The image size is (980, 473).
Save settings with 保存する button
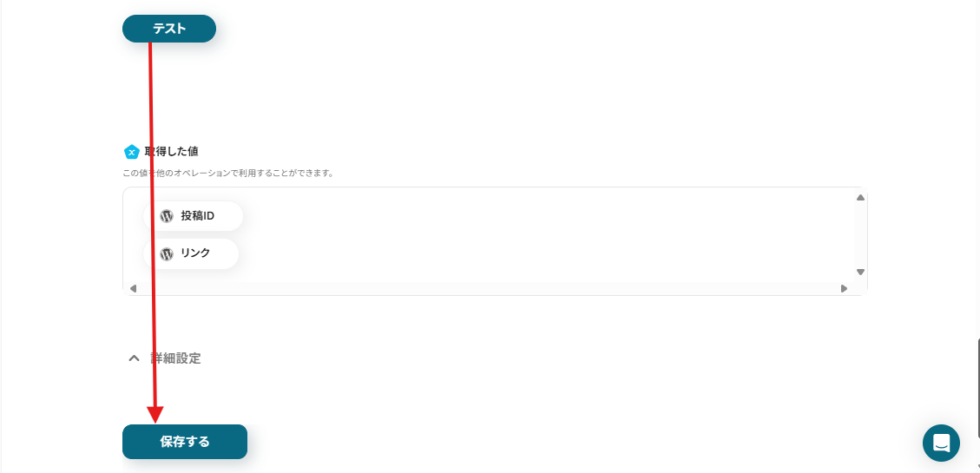185,442
